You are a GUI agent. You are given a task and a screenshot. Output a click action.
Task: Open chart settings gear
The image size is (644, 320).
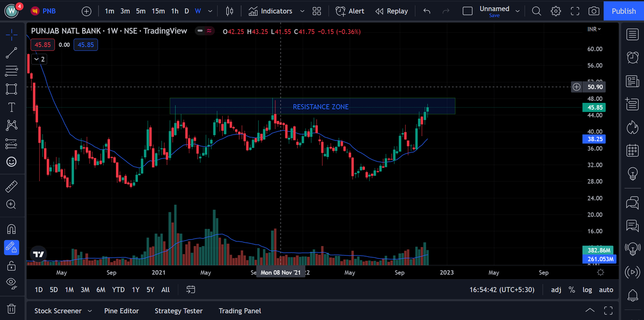click(x=556, y=11)
